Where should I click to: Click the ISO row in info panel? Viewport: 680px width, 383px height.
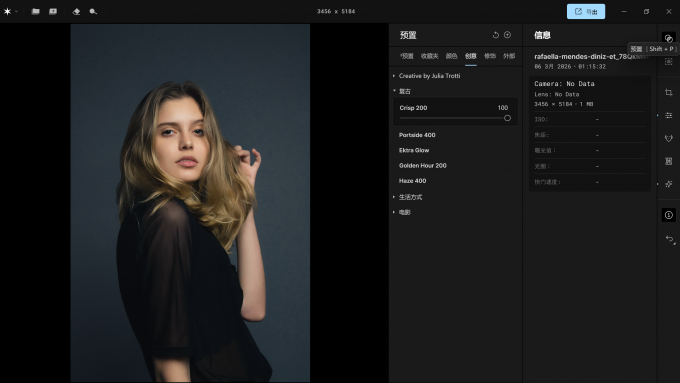pos(590,119)
